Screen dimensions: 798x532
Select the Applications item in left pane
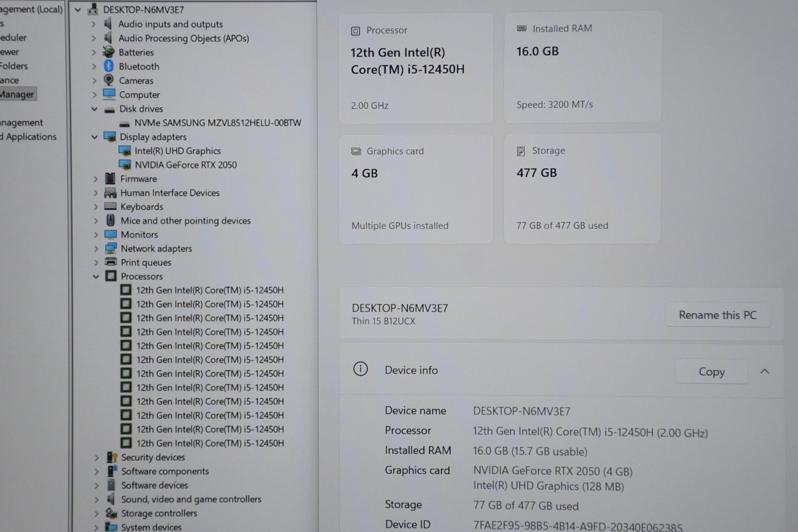point(29,136)
